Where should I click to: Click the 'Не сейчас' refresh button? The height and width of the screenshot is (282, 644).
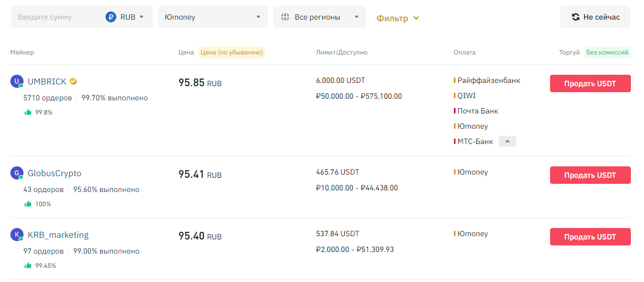tap(595, 17)
